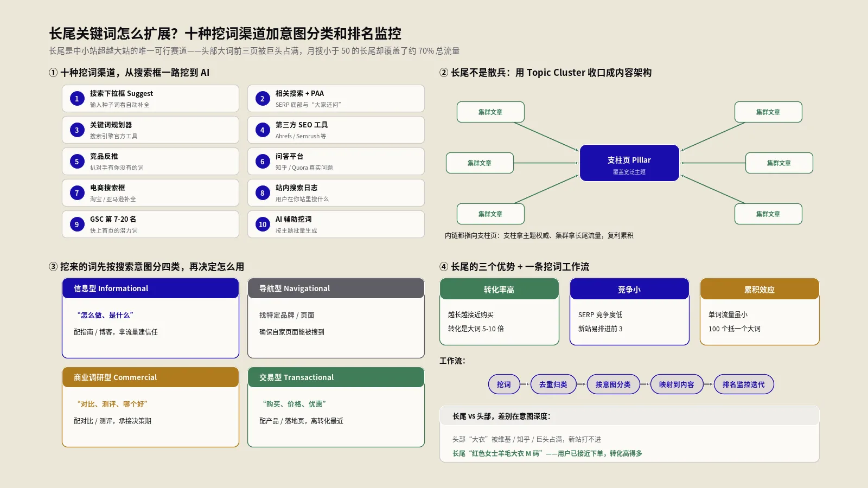Image resolution: width=868 pixels, height=488 pixels.
Task: Click the text 快上首页的潜力词
Action: (x=114, y=230)
